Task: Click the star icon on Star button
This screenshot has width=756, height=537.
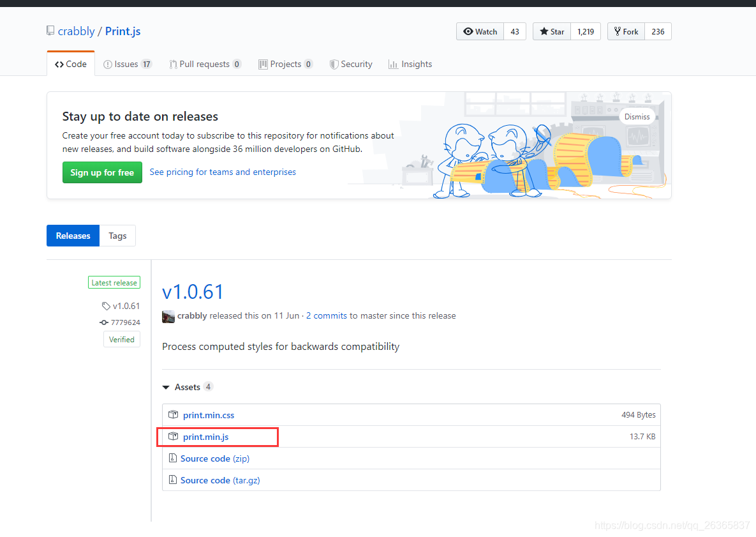Action: [544, 31]
